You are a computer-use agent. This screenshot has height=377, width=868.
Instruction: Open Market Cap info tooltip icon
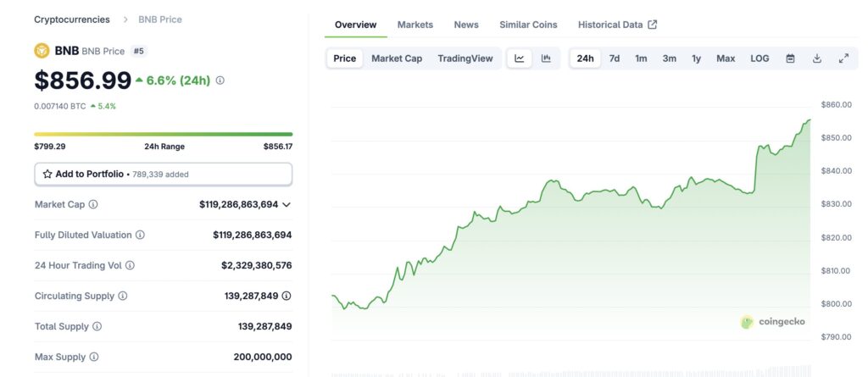coord(93,204)
